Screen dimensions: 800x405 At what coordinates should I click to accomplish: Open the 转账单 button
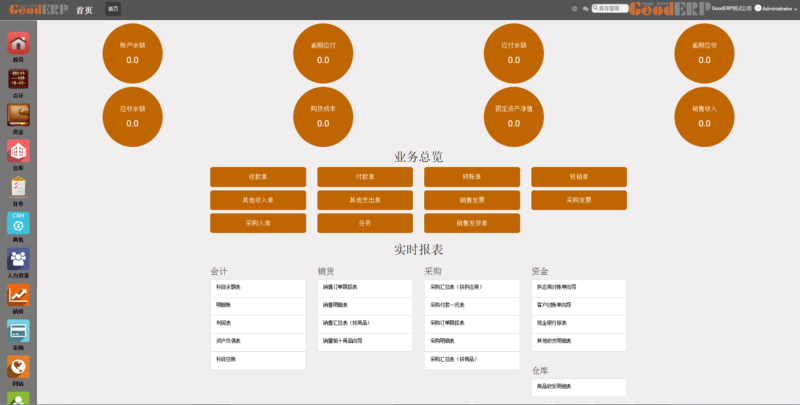coord(472,177)
